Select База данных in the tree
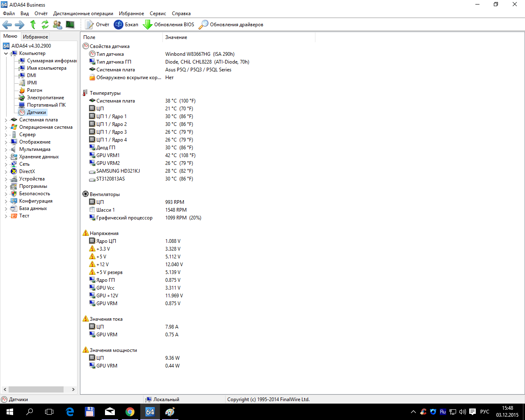525x420 pixels. [33, 208]
